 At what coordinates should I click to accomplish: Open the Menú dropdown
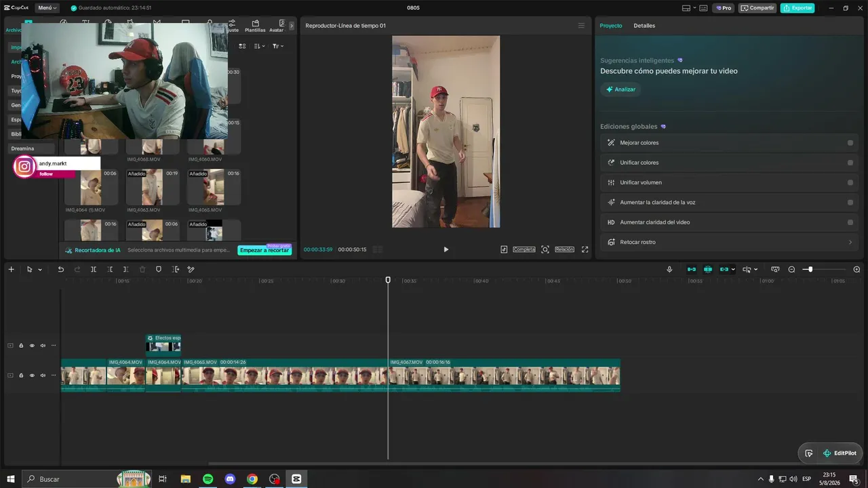pos(47,8)
